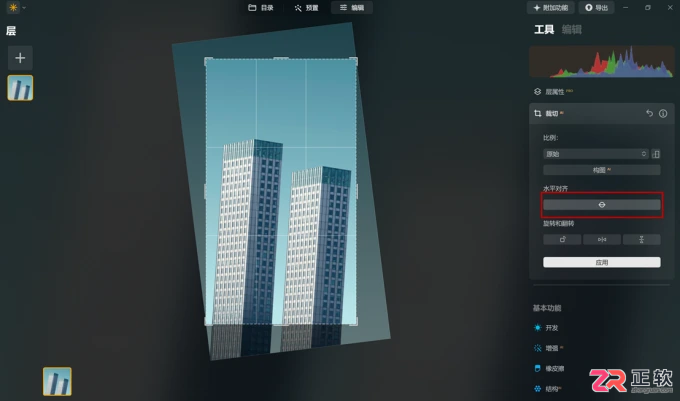Image resolution: width=680 pixels, height=401 pixels.
Task: Select the filmstrip building photo thumbnail
Action: [57, 381]
